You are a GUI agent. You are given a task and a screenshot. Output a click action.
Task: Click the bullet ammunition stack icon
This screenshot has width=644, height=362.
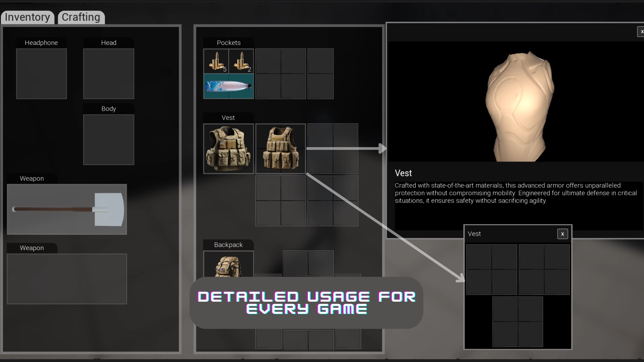216,61
